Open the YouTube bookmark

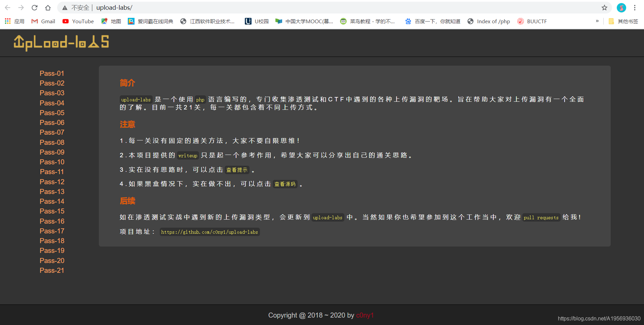(78, 21)
